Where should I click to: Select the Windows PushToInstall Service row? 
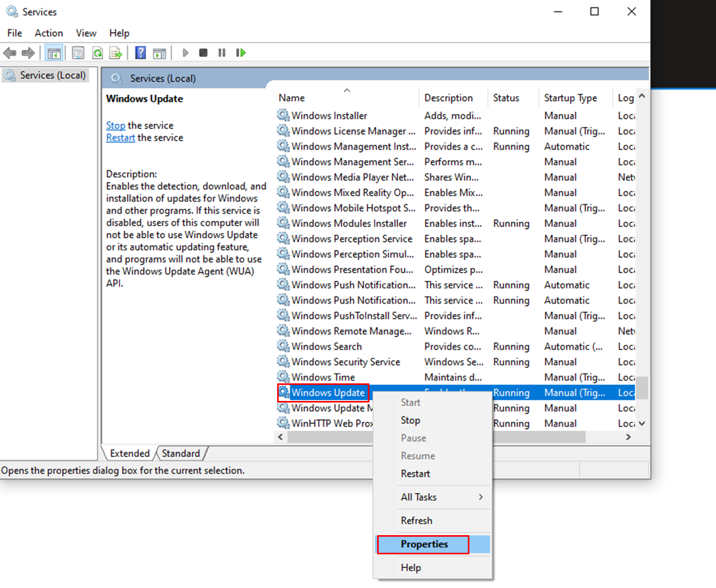(456, 315)
